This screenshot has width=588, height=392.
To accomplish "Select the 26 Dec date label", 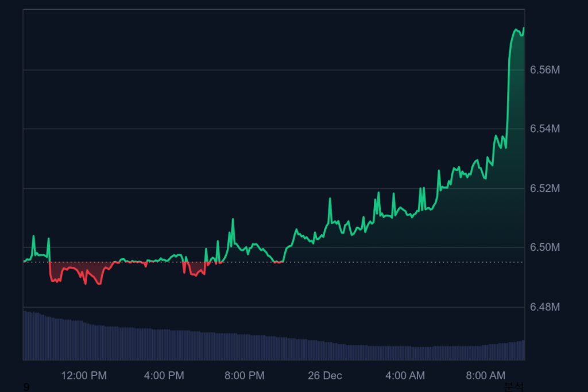I will point(325,376).
